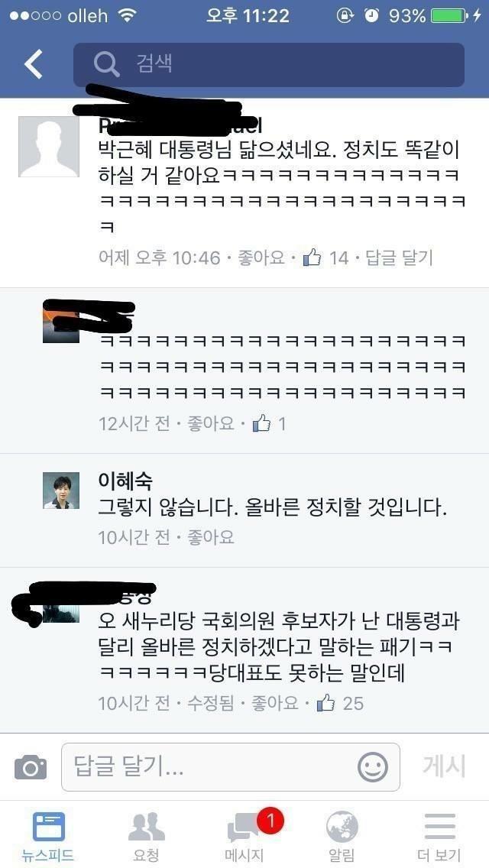Tap the camera icon beside reply box
Image resolution: width=489 pixels, height=868 pixels.
point(31,767)
